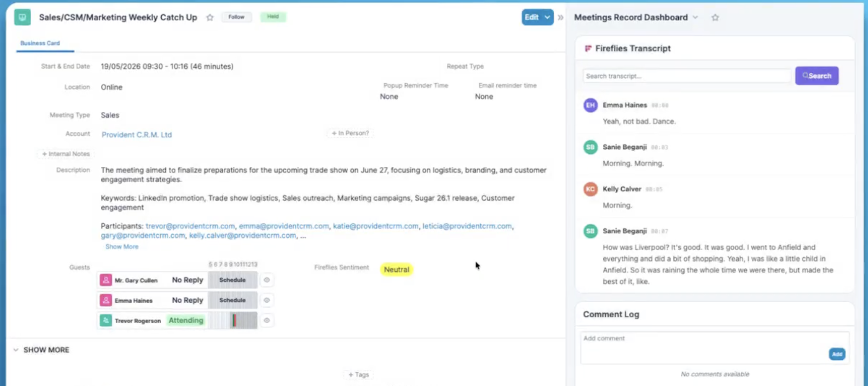Click the katie@providentcrm.com participant email
The image size is (868, 386).
tap(376, 226)
